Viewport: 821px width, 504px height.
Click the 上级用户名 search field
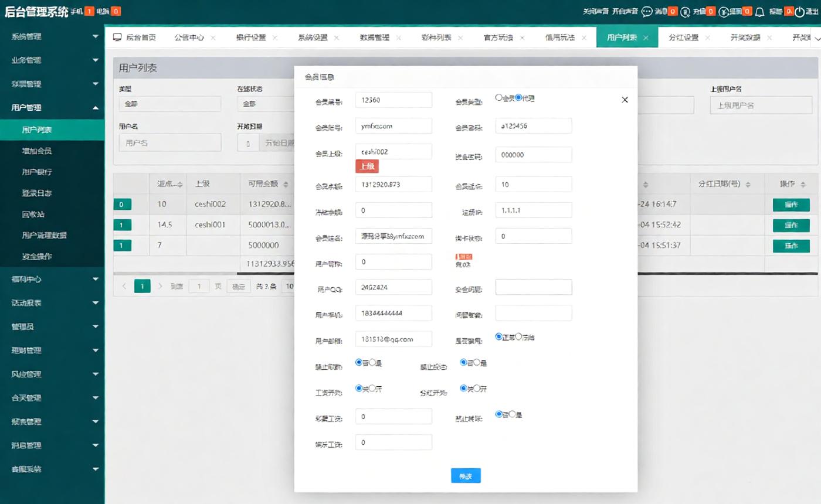(x=761, y=105)
